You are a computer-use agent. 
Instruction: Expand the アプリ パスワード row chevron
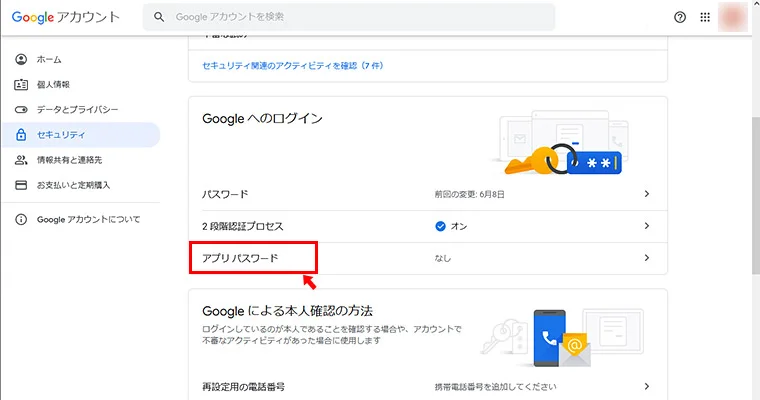point(647,258)
